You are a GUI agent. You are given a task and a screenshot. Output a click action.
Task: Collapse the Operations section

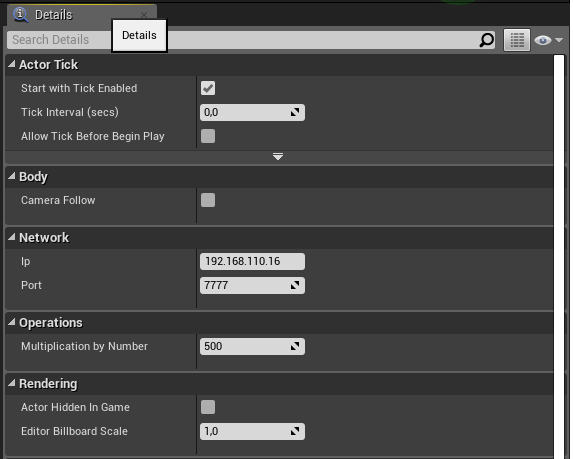[x=12, y=322]
